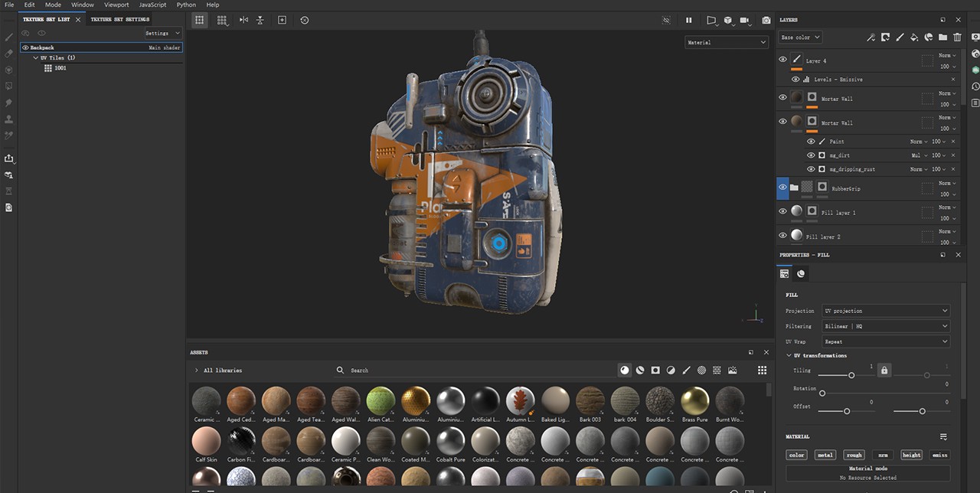Click the metal channel button

(825, 455)
